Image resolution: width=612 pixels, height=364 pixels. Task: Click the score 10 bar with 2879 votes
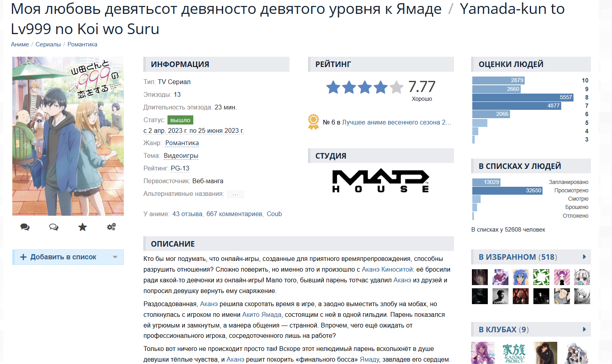pyautogui.click(x=498, y=80)
